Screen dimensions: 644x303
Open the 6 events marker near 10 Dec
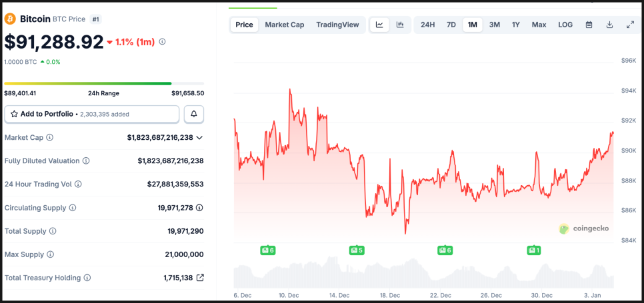pos(268,250)
